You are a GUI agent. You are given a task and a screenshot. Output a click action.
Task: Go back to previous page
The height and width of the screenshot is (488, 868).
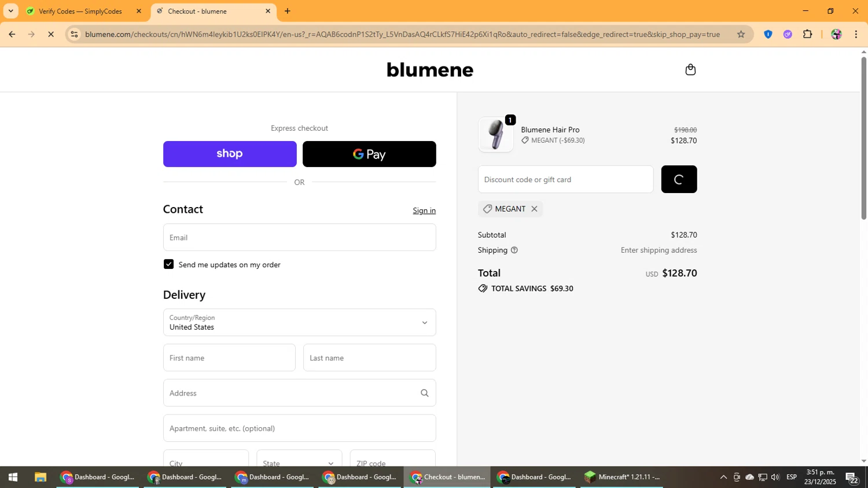pos(12,34)
